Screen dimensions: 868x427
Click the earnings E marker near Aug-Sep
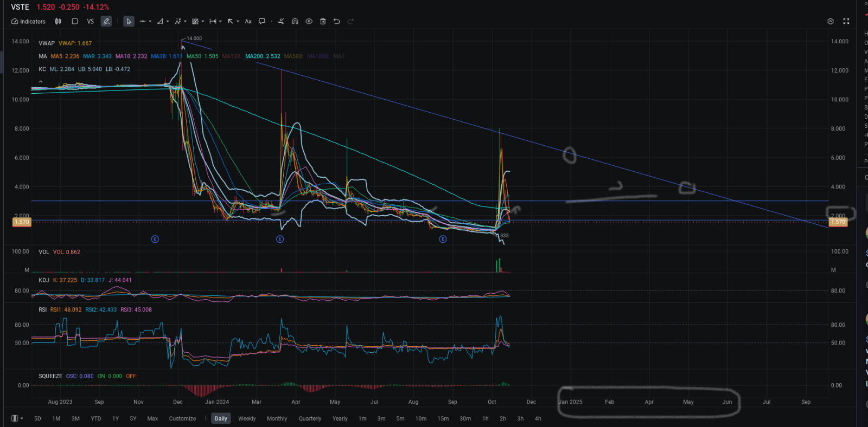(443, 239)
